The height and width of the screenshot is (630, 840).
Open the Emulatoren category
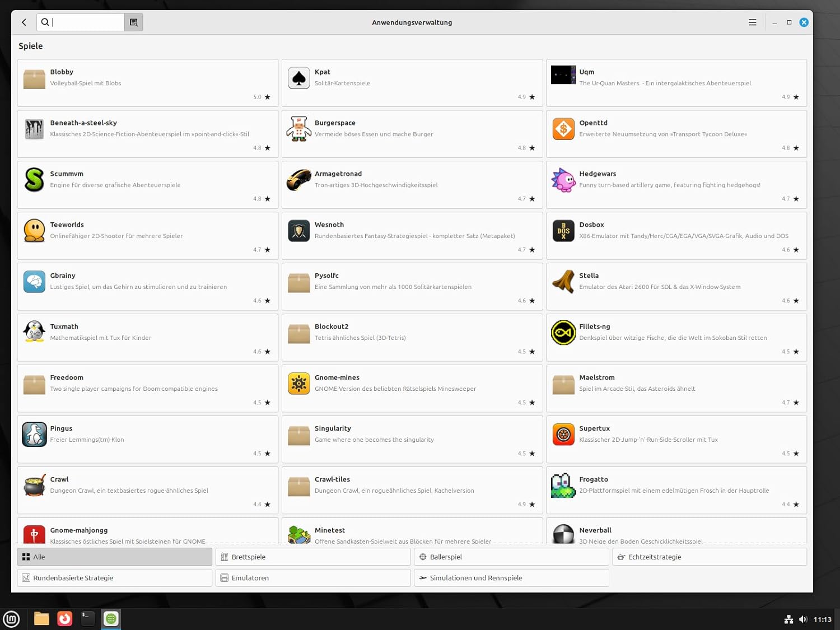(x=313, y=578)
